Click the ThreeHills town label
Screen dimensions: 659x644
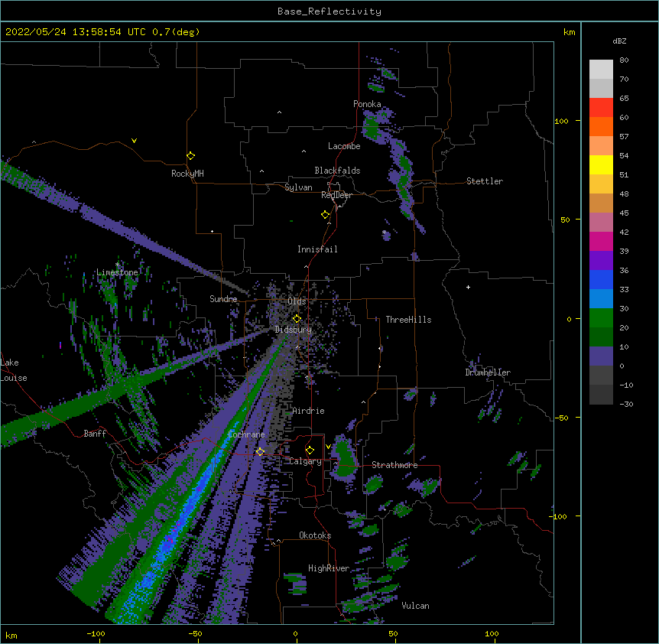click(408, 320)
